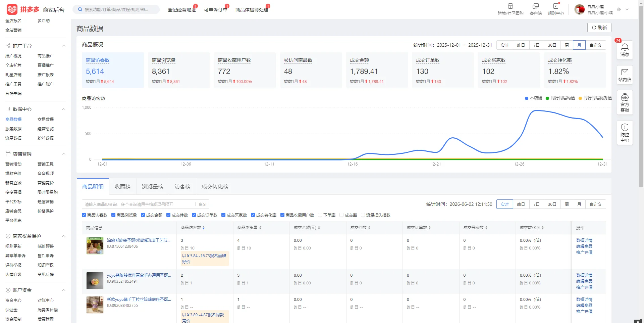Sort by 成交买家数 column arrows
The image size is (644, 323).
coord(486,228)
